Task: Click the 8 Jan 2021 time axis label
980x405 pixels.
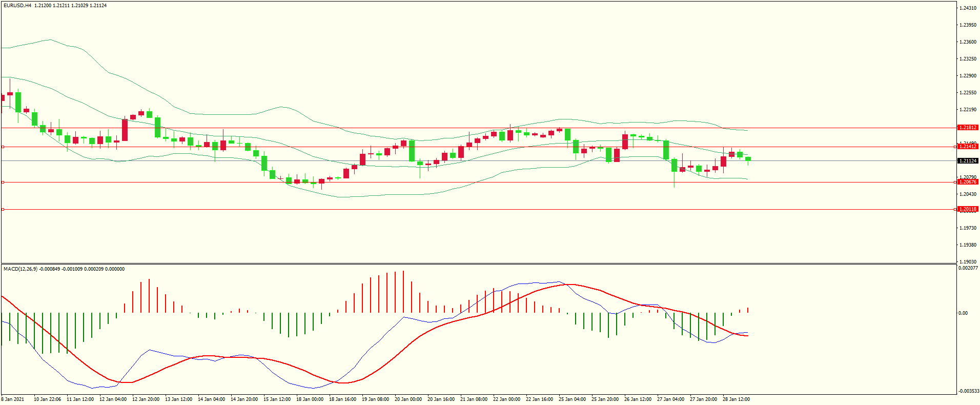Action: point(13,399)
